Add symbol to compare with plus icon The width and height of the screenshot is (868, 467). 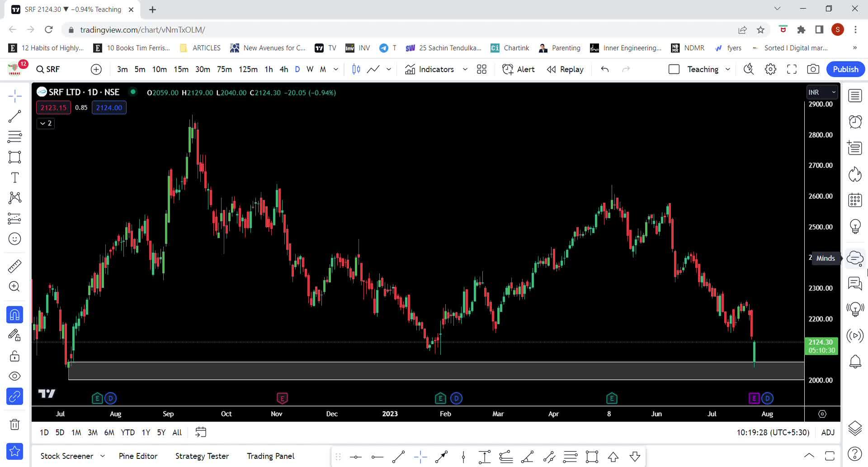click(96, 69)
